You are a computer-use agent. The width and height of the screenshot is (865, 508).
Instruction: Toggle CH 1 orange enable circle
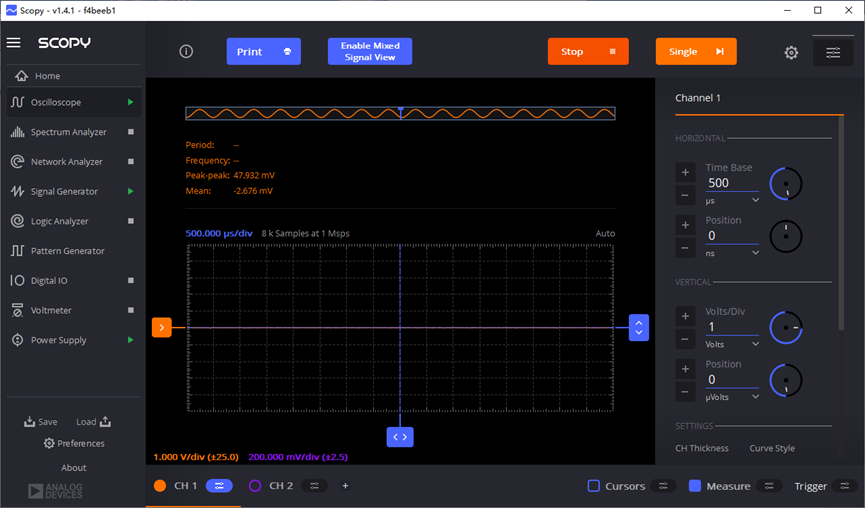pos(160,486)
